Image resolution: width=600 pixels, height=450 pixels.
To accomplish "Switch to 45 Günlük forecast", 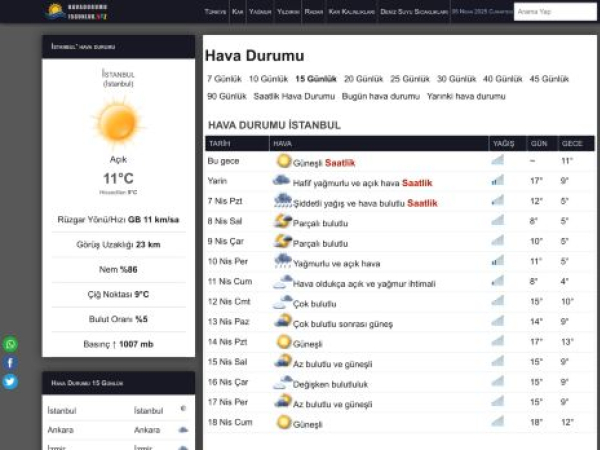I will [x=549, y=79].
